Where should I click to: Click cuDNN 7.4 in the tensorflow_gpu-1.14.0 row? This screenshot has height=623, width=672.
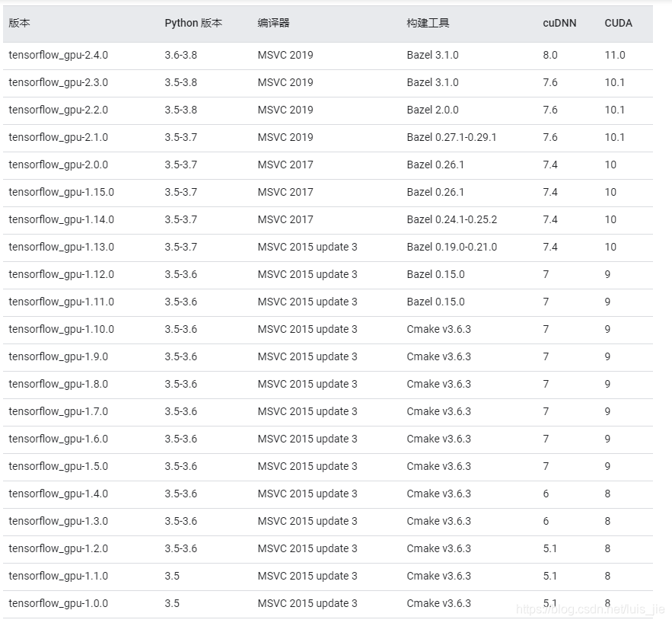click(x=550, y=219)
